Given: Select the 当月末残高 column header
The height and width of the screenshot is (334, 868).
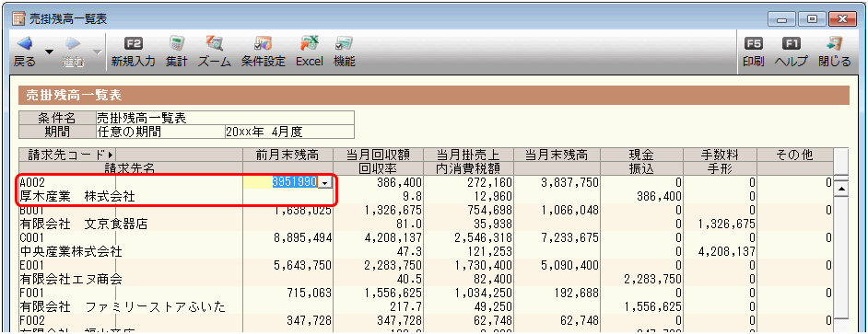Looking at the screenshot, I should click(557, 155).
